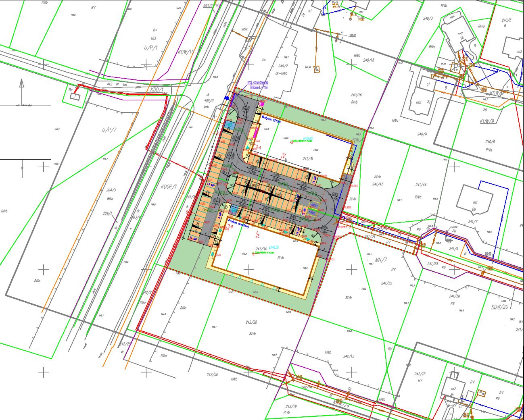524x420 pixels.
Task: Click the "Budynek EF650" building label
Action: tap(271, 119)
